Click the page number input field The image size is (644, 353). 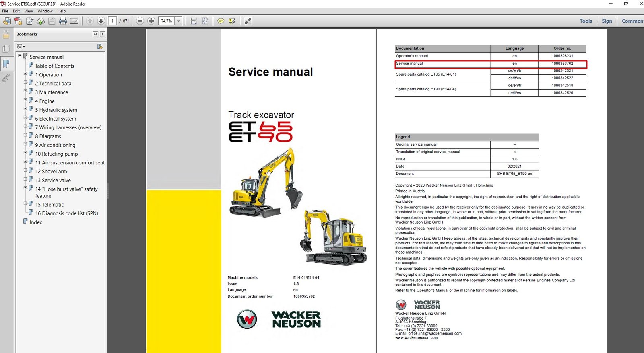pos(112,21)
